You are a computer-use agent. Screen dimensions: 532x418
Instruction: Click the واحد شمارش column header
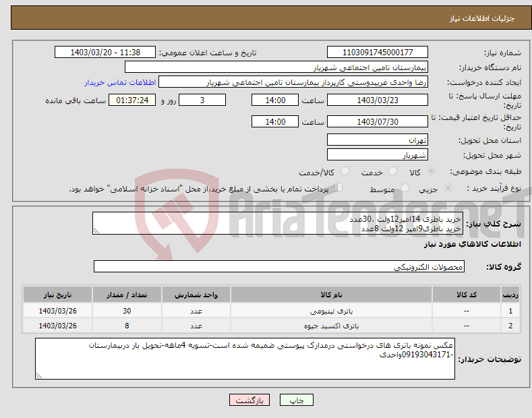click(x=196, y=295)
